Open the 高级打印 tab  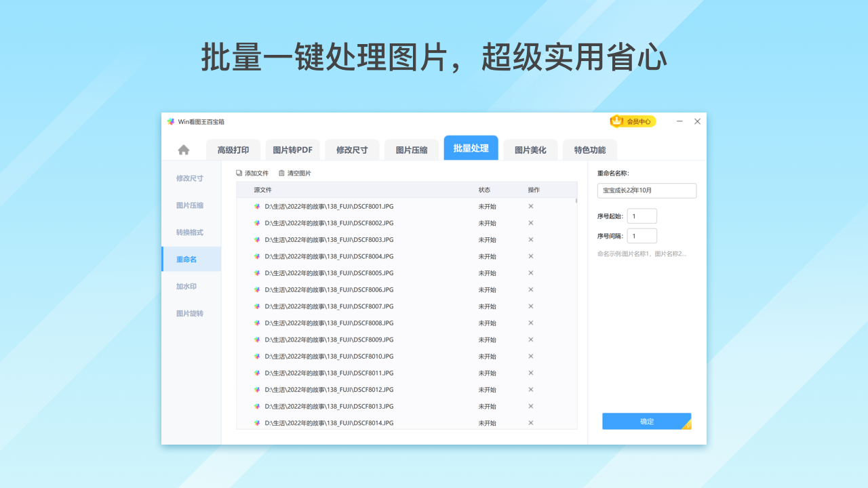pos(233,149)
